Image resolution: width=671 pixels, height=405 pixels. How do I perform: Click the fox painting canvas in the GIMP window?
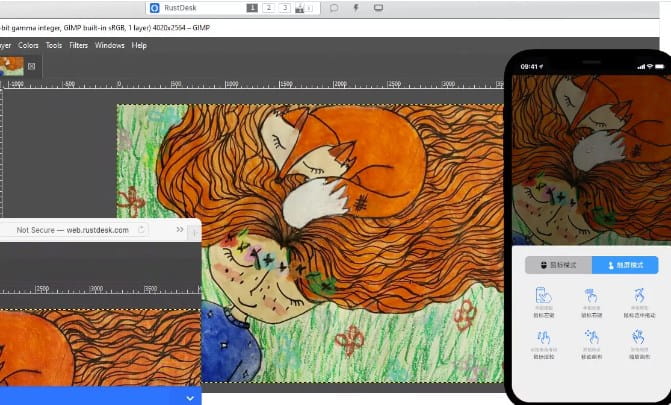(310, 243)
